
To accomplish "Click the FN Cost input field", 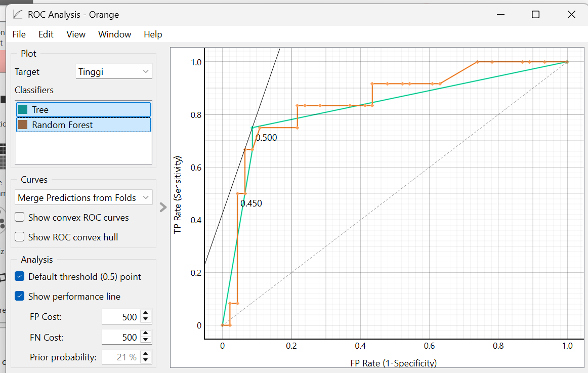I will 121,337.
